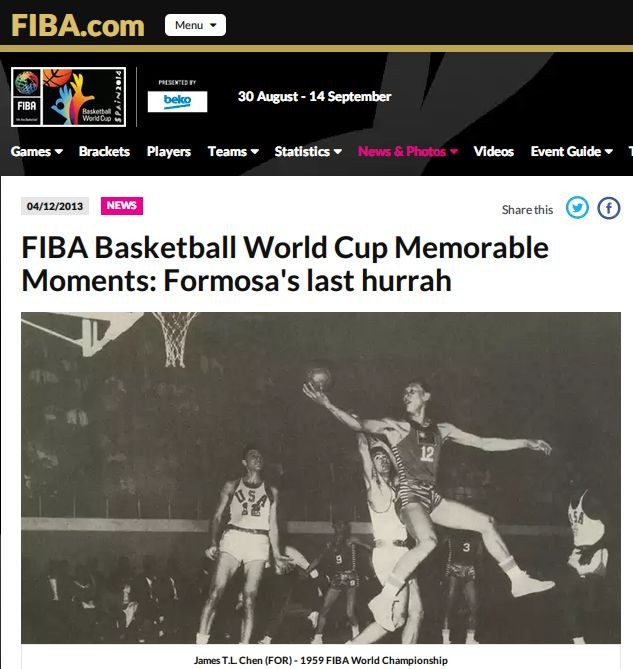Open the Videos section
Image resolution: width=633 pixels, height=669 pixels.
494,151
